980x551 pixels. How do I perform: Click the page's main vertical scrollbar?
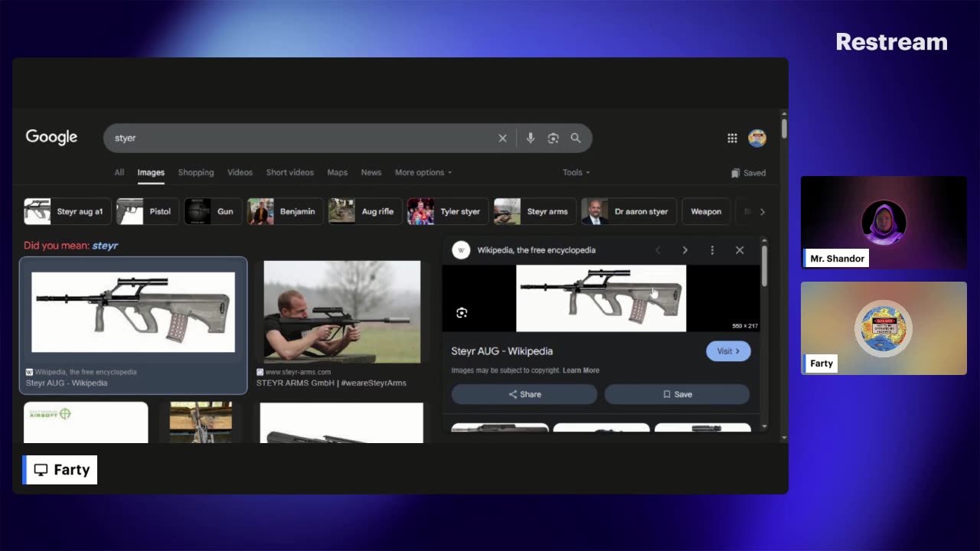pos(784,129)
